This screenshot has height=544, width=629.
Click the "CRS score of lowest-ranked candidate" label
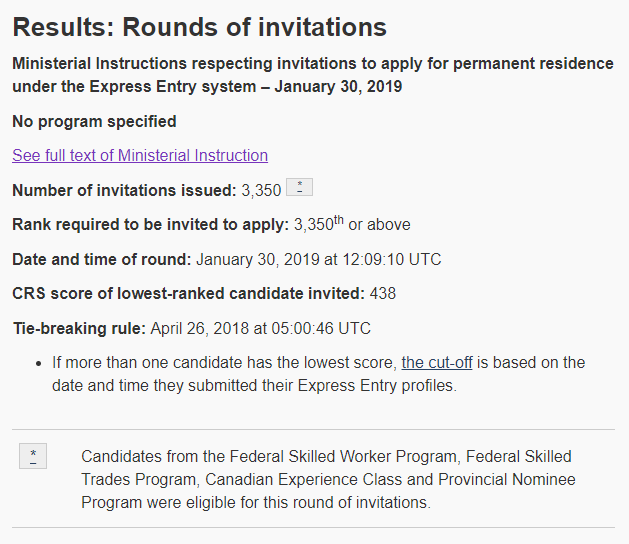pos(188,293)
